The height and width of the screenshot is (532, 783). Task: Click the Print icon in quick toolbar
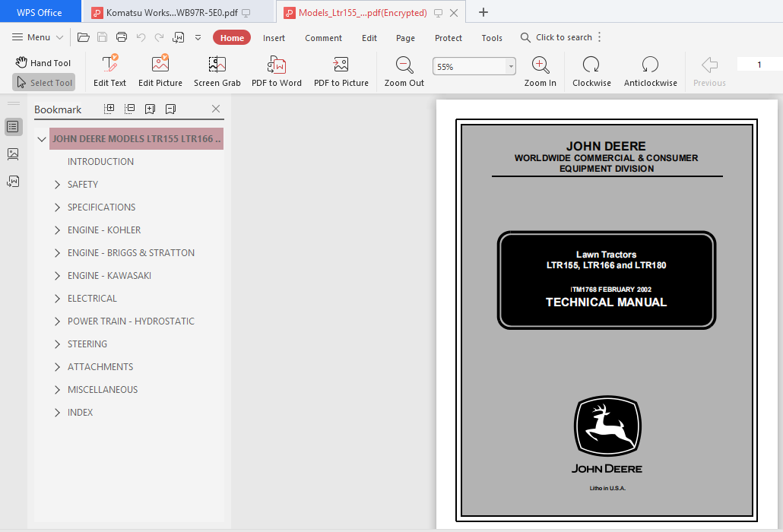click(x=122, y=37)
